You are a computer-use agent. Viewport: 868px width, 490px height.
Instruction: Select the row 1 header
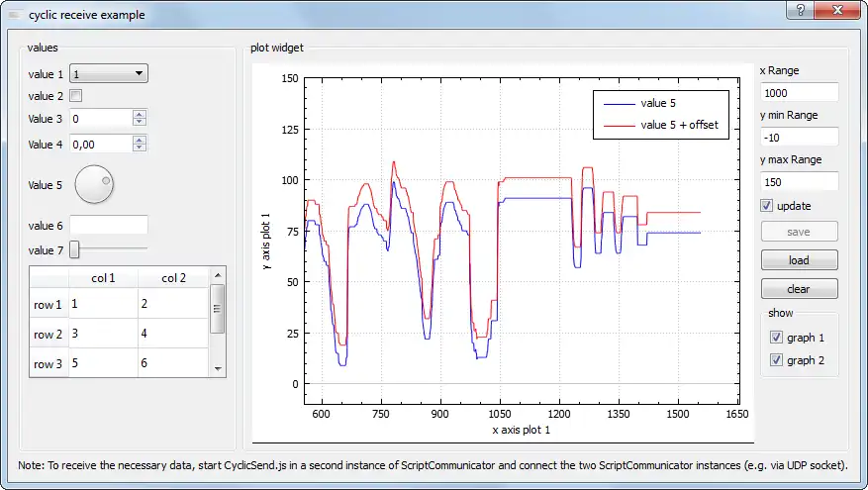[48, 304]
